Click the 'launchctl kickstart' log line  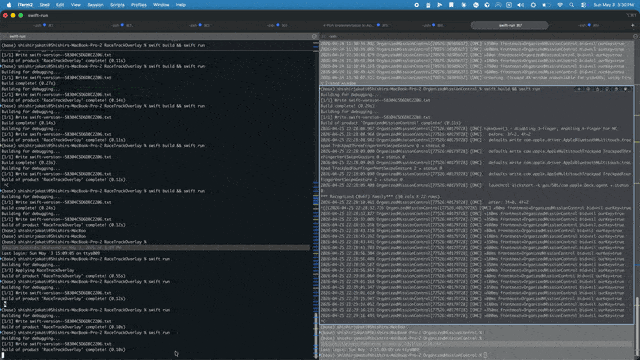[x=476, y=185]
